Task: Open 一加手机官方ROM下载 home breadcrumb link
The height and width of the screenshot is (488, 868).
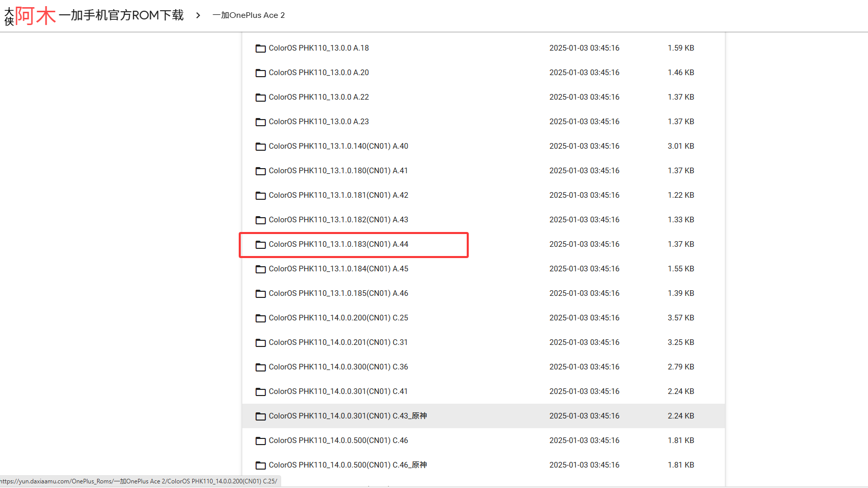Action: pos(121,15)
